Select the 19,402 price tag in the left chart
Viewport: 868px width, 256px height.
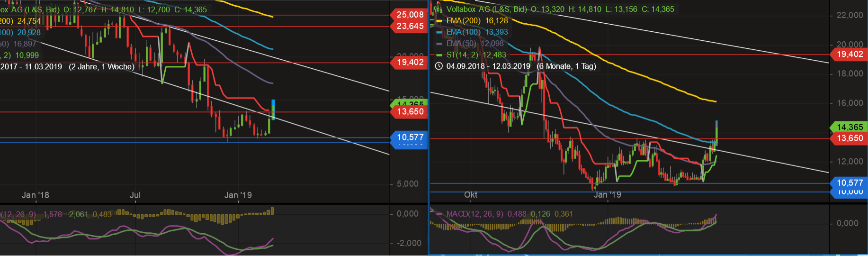[x=409, y=62]
